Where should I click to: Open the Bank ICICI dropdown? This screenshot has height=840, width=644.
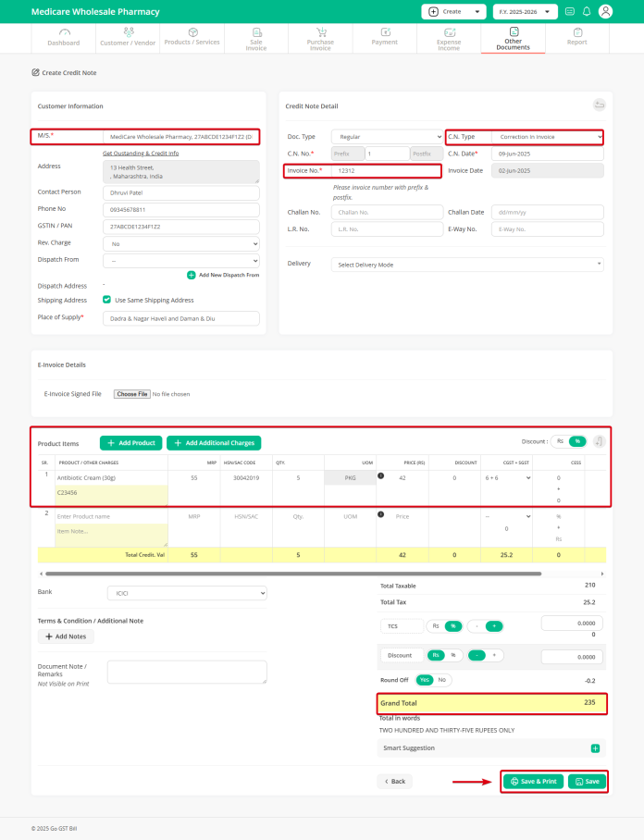[186, 592]
